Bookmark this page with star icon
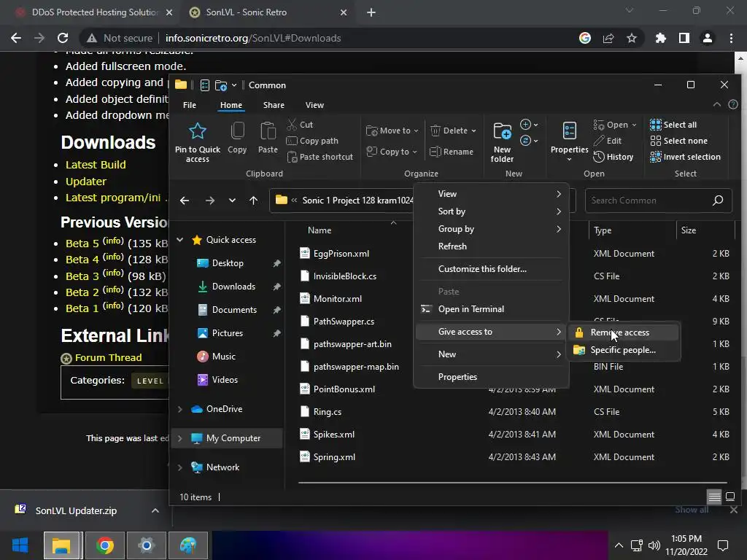 (631, 38)
